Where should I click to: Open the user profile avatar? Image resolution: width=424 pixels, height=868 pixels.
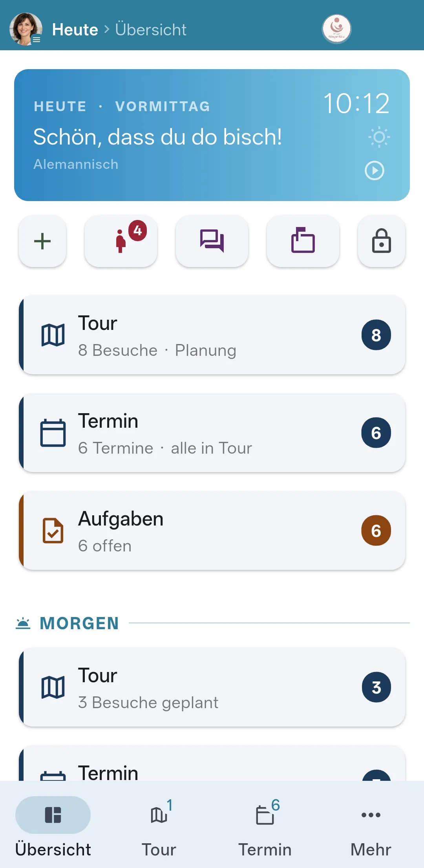(x=26, y=29)
